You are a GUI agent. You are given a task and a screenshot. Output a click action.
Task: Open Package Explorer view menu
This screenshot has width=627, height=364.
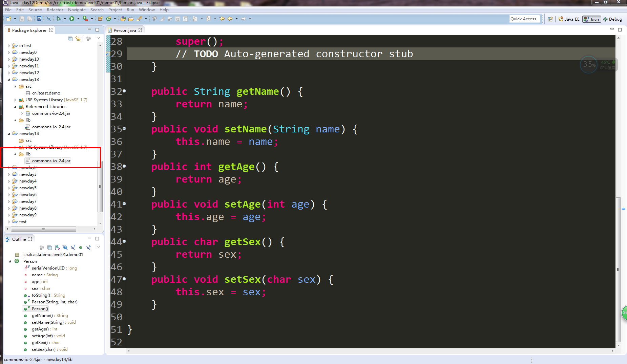(x=98, y=38)
